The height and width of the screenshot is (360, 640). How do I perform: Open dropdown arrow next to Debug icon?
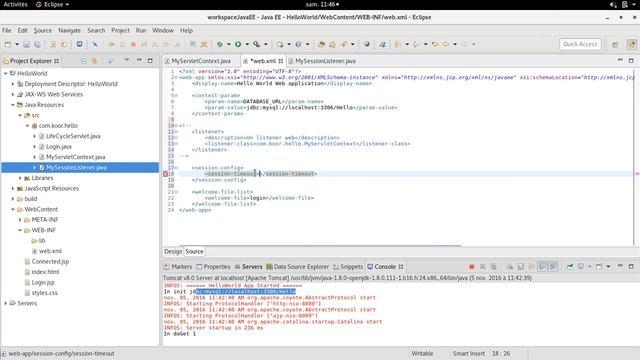pos(229,44)
